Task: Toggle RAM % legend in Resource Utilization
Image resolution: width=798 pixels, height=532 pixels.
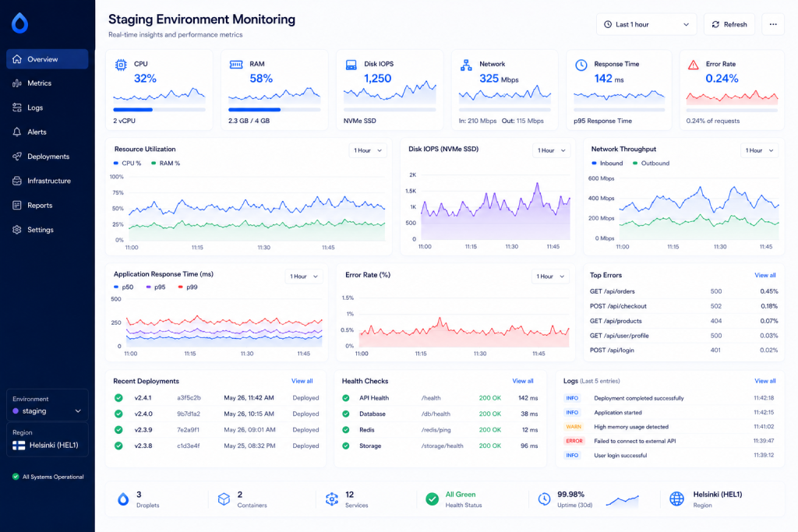Action: (x=165, y=164)
